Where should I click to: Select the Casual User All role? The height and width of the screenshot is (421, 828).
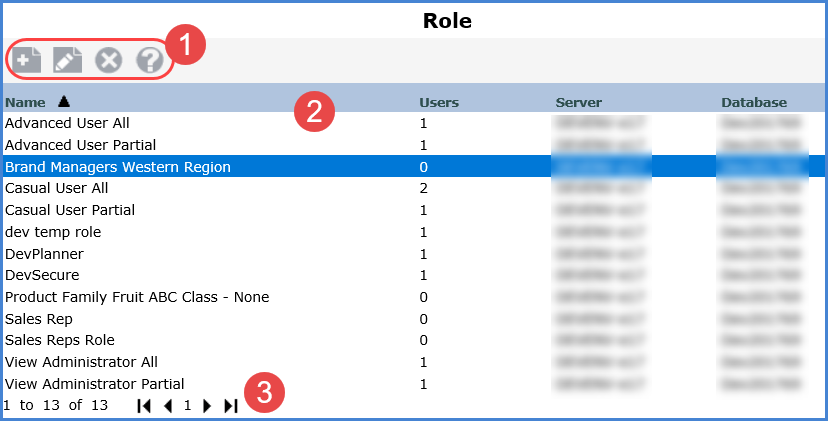pyautogui.click(x=56, y=188)
